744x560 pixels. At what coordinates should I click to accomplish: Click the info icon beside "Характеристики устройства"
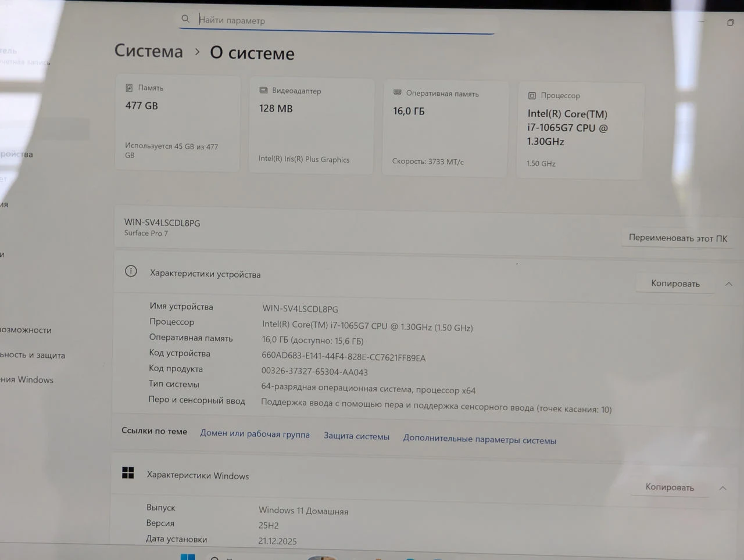pyautogui.click(x=131, y=271)
